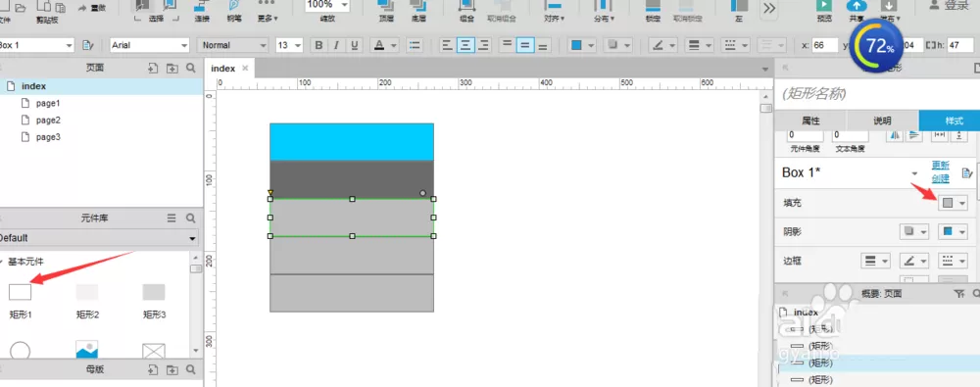Click the 更新 update style link

(x=941, y=166)
